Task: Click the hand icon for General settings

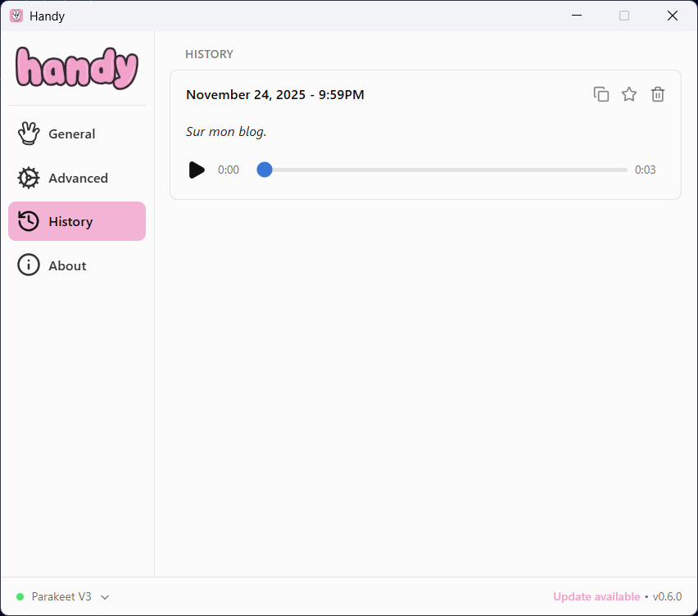Action: [29, 134]
